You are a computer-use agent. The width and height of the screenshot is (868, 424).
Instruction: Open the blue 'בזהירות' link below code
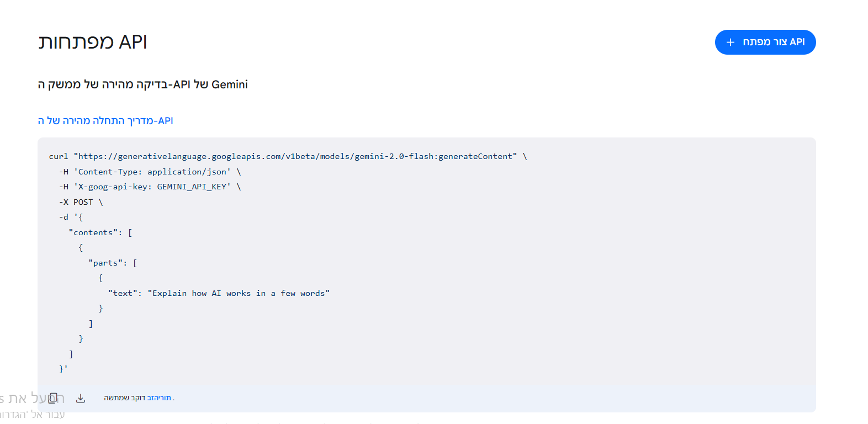159,398
